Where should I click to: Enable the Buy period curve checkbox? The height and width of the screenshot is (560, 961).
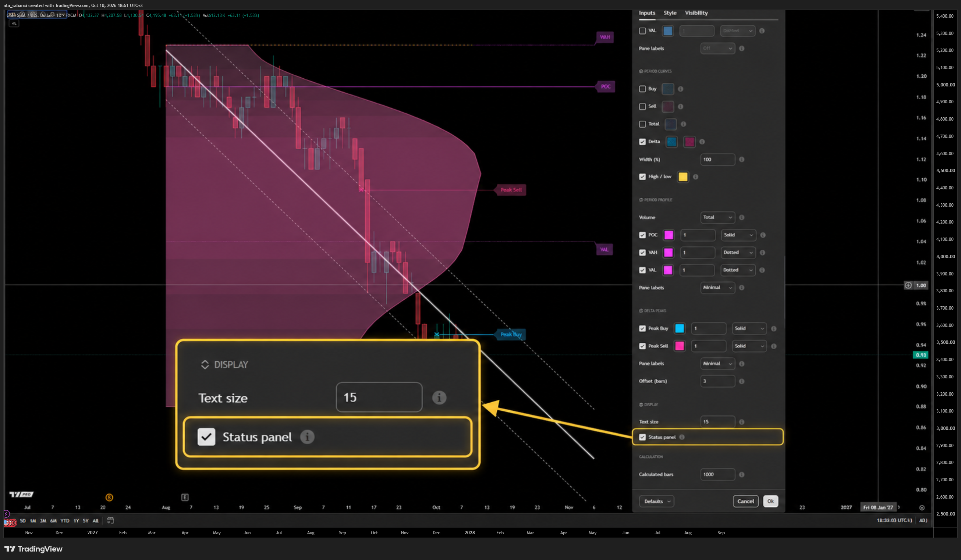tap(643, 89)
